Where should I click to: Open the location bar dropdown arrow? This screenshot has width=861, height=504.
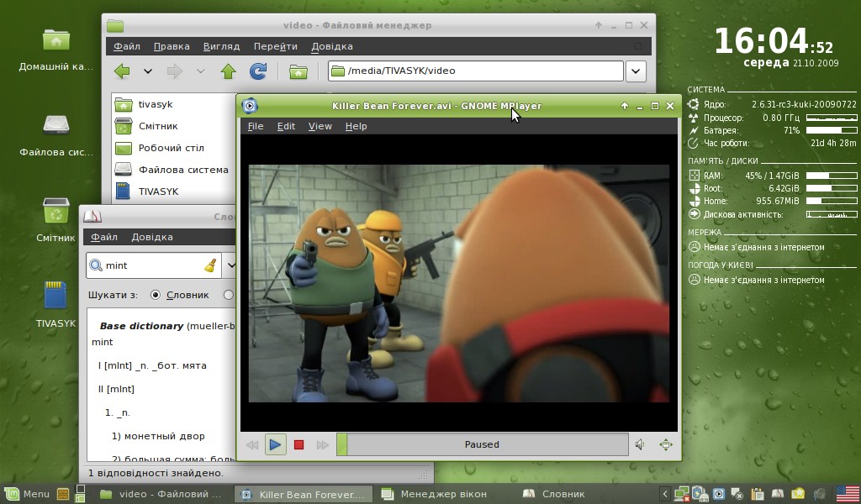point(636,71)
